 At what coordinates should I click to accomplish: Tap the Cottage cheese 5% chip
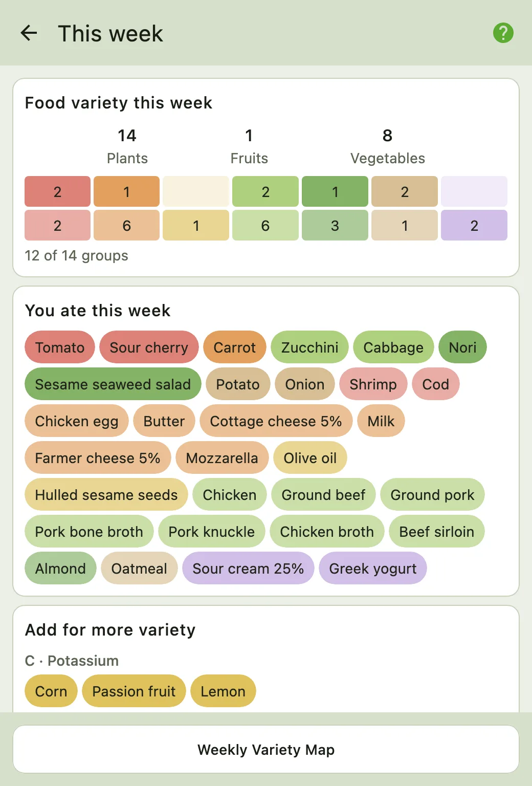coord(276,421)
